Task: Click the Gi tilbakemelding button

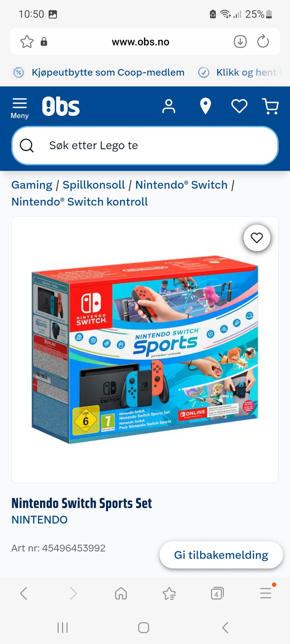Action: [221, 555]
